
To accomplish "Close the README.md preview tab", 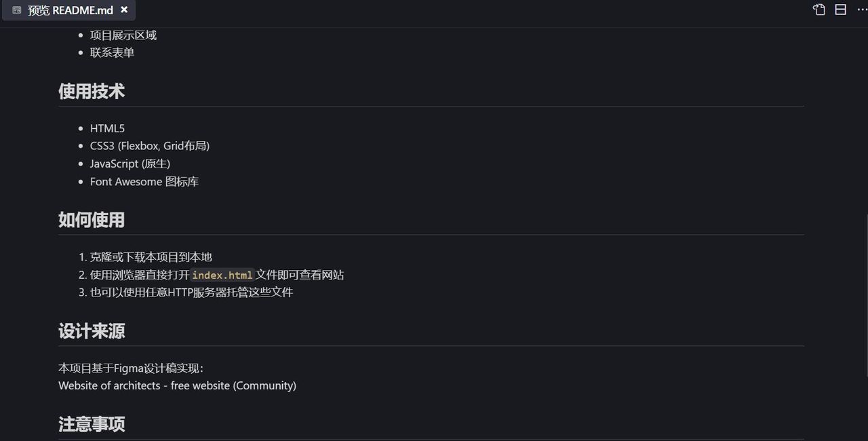I will coord(124,10).
